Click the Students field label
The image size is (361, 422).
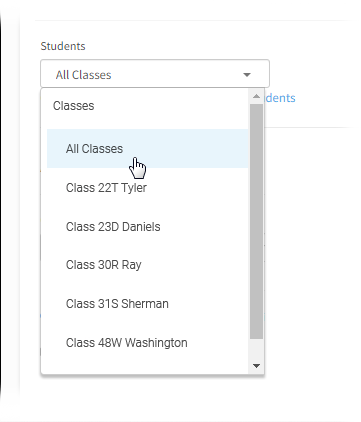[63, 46]
